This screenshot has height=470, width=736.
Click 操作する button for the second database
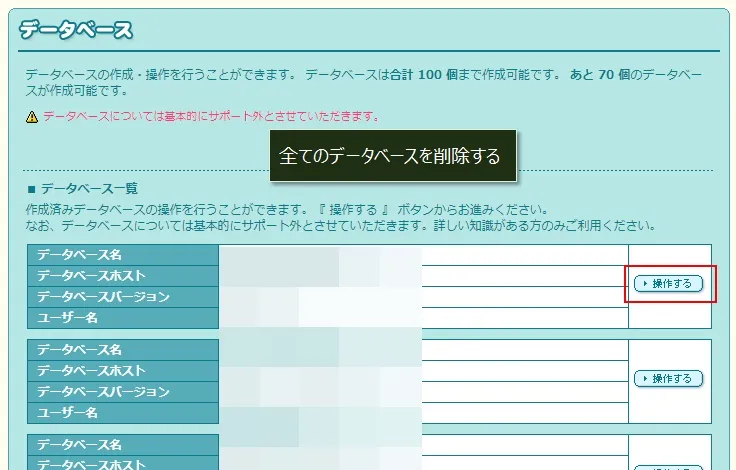tap(668, 378)
